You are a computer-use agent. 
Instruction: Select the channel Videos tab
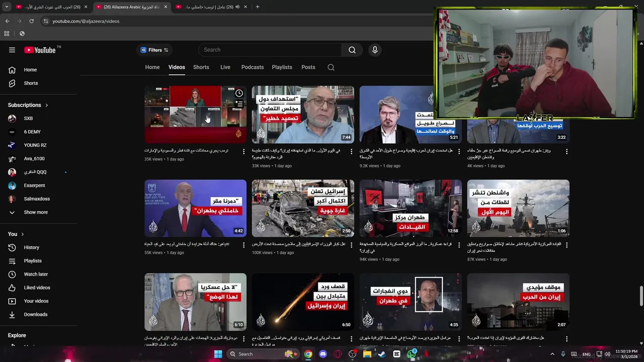177,67
